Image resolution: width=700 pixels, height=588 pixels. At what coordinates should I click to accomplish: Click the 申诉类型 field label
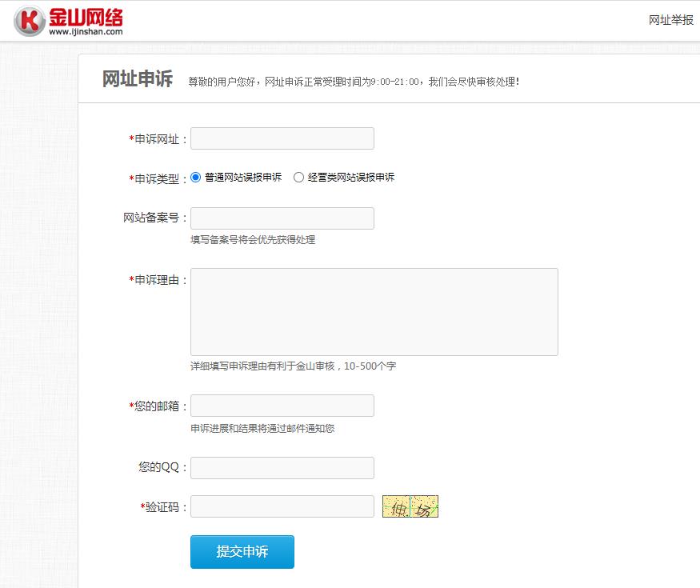(x=160, y=178)
